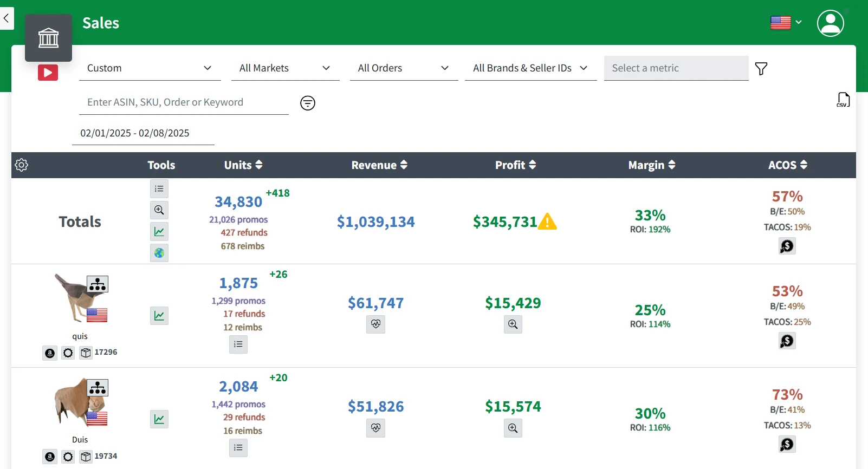Sort the table by Margin column
Viewport: 868px width, 469px height.
tap(652, 165)
